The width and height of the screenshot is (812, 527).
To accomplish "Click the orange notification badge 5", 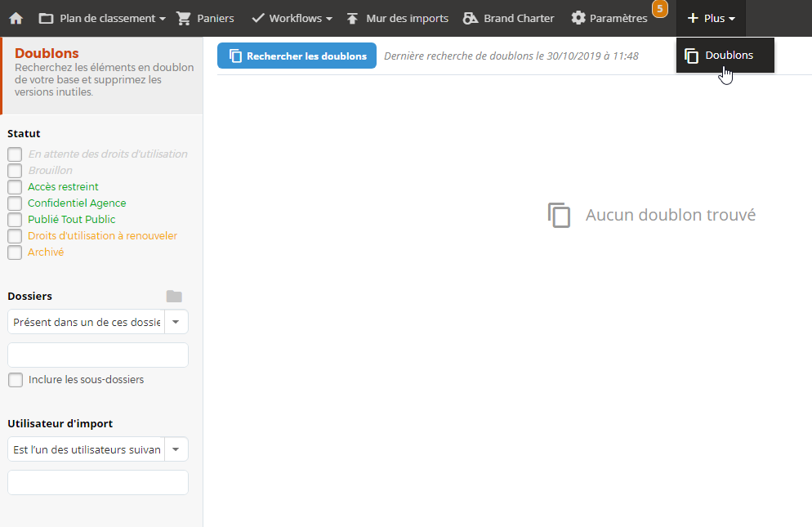I will 660,9.
